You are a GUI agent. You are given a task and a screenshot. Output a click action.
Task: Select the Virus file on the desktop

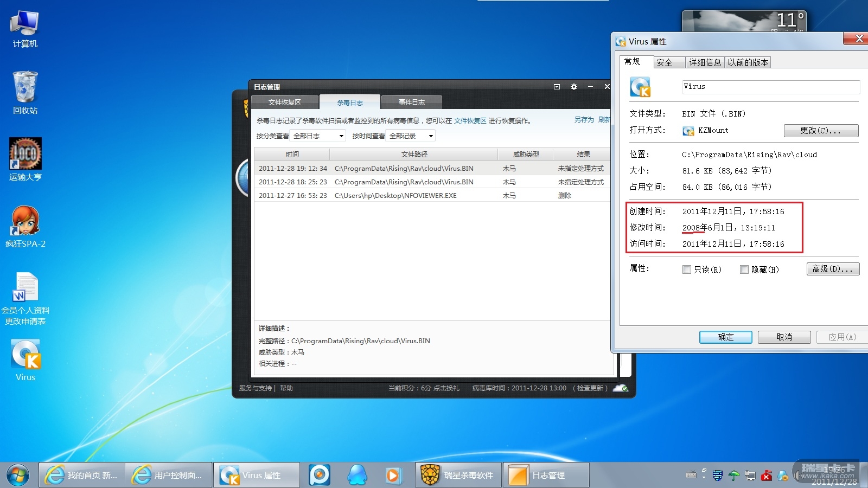pos(25,360)
